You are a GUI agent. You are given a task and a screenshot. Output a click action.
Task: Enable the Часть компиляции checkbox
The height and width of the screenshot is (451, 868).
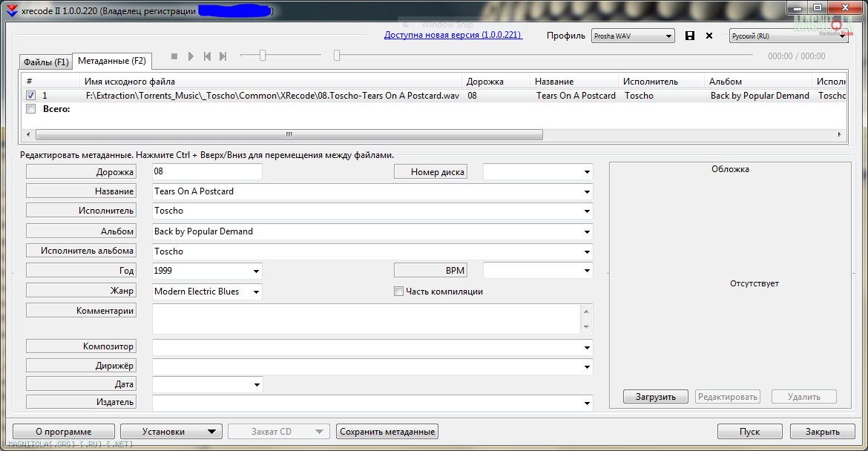[x=398, y=292]
